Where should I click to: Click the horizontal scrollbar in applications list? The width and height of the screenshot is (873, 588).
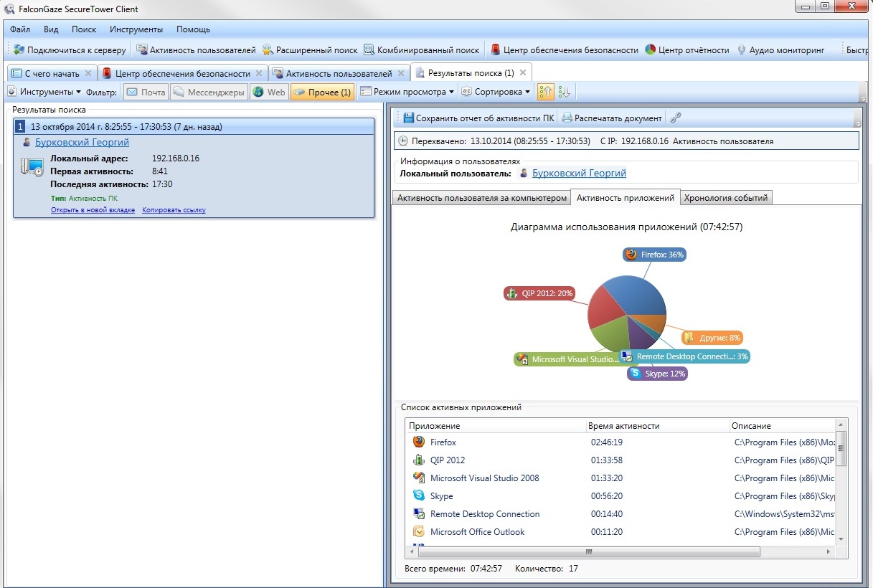coord(588,552)
